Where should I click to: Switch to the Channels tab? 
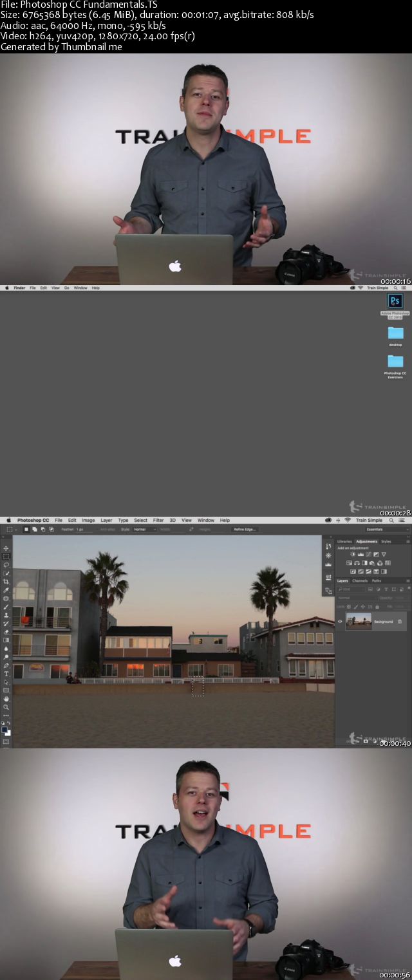(360, 581)
